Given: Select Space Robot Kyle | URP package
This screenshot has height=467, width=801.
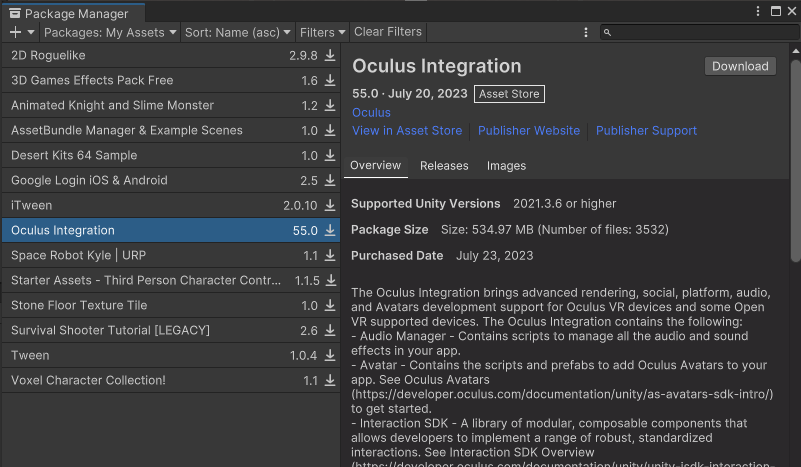Looking at the screenshot, I should click(171, 255).
